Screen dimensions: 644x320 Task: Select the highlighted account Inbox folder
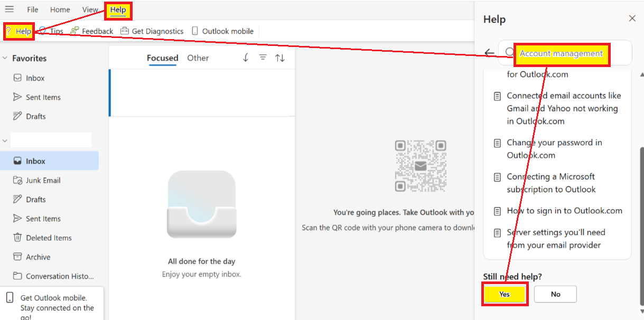[x=50, y=161]
